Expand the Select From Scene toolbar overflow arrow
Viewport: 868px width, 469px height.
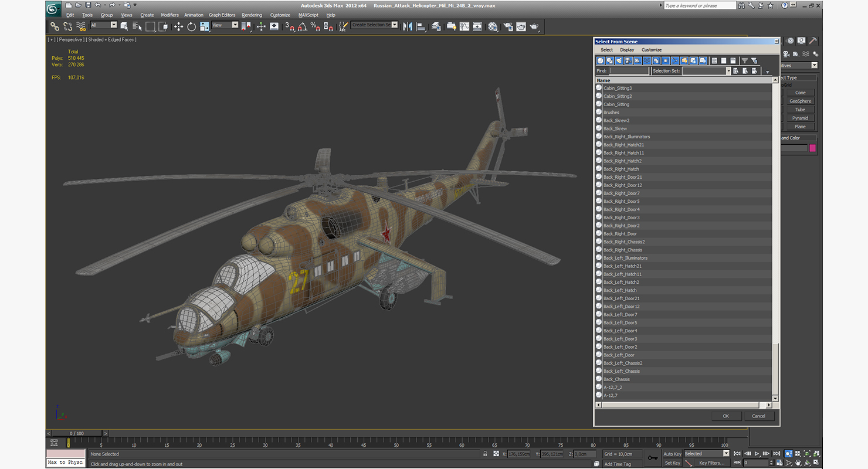[767, 72]
